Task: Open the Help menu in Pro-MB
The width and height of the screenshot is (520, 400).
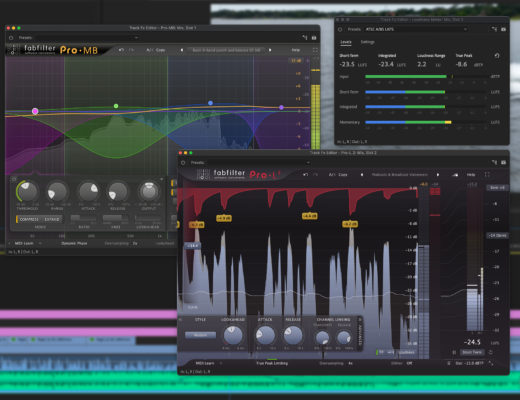Action: tap(296, 50)
